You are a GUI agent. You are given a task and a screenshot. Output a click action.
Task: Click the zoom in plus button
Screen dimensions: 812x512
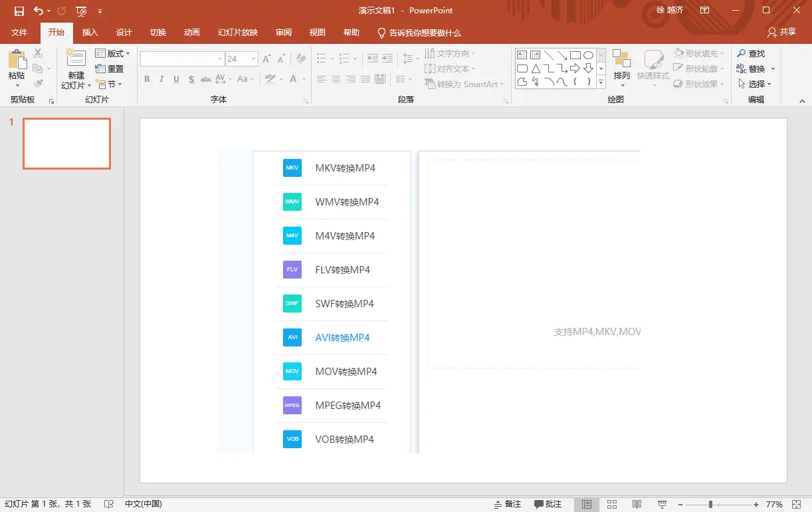pyautogui.click(x=756, y=505)
